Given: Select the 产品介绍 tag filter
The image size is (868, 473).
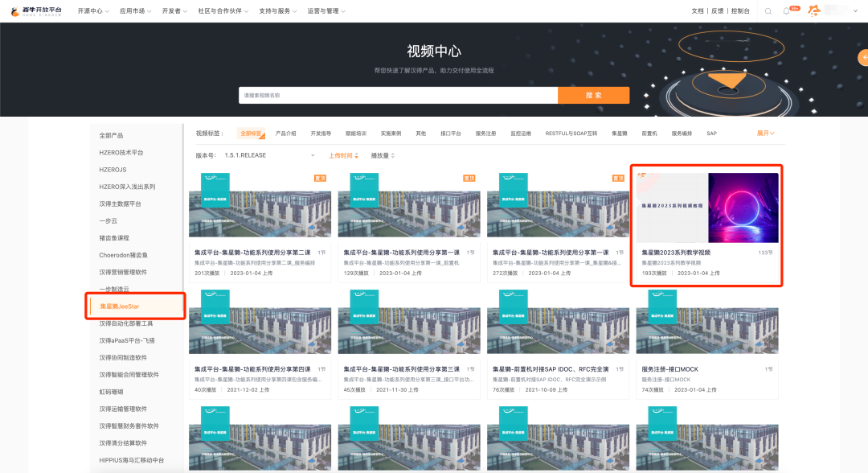Looking at the screenshot, I should click(285, 134).
